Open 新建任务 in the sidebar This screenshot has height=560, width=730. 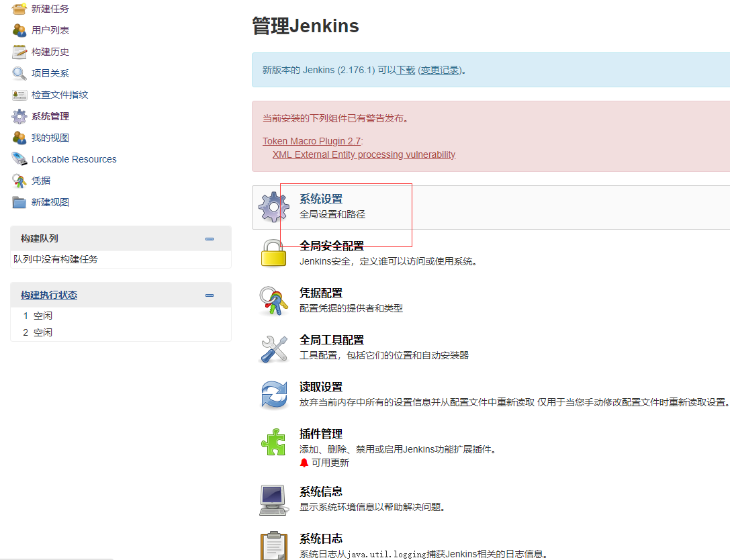pos(50,9)
